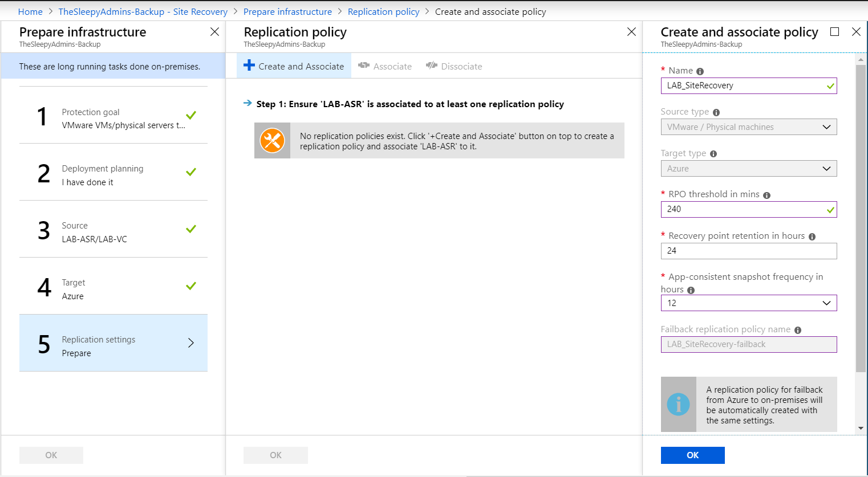The width and height of the screenshot is (868, 477).
Task: Open the Source type dropdown
Action: pos(748,127)
